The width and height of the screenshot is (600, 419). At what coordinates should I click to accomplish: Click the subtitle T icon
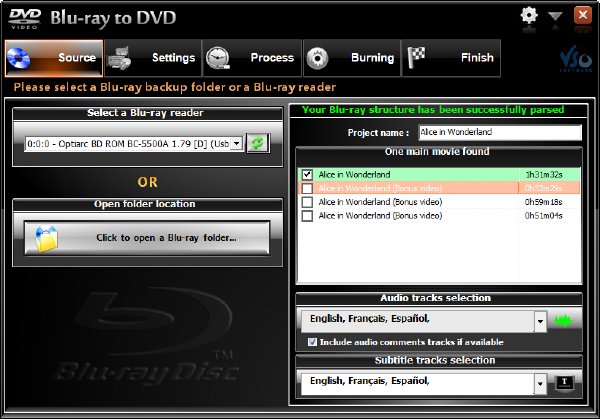[x=564, y=382]
